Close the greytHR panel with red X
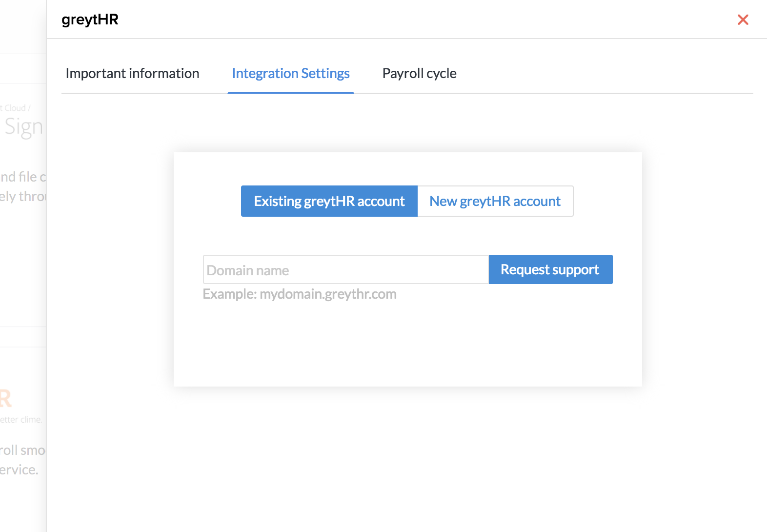767x532 pixels. (x=743, y=20)
